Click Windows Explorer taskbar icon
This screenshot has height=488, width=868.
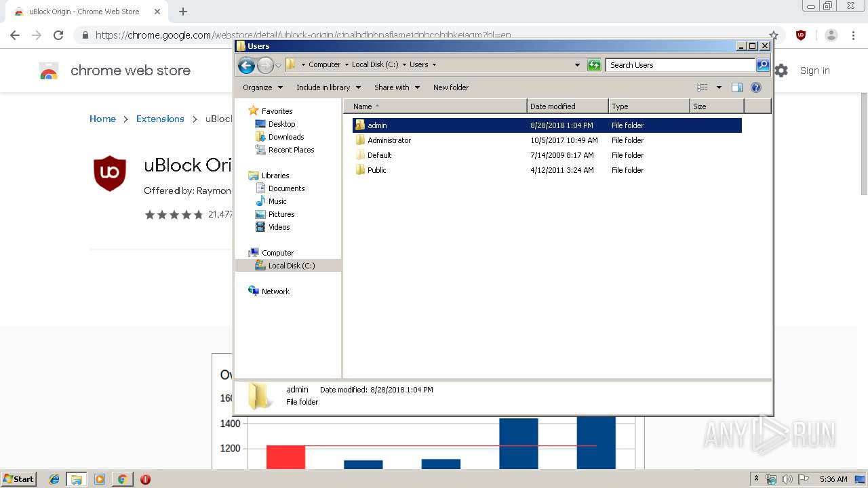pyautogui.click(x=77, y=479)
